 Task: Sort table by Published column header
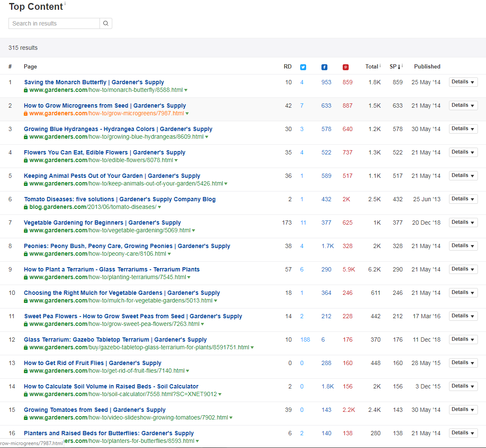click(427, 67)
